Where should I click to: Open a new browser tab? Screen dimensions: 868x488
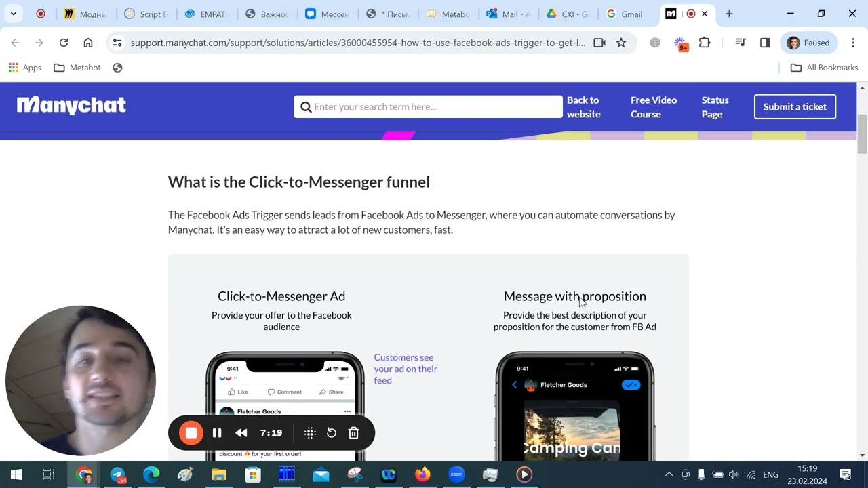coord(729,14)
